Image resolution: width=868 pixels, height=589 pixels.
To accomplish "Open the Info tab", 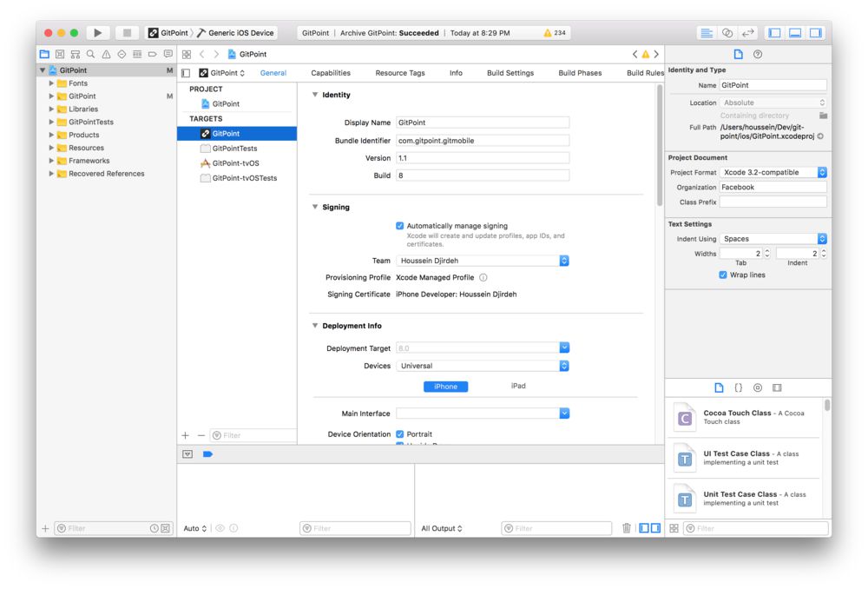I will (x=456, y=73).
